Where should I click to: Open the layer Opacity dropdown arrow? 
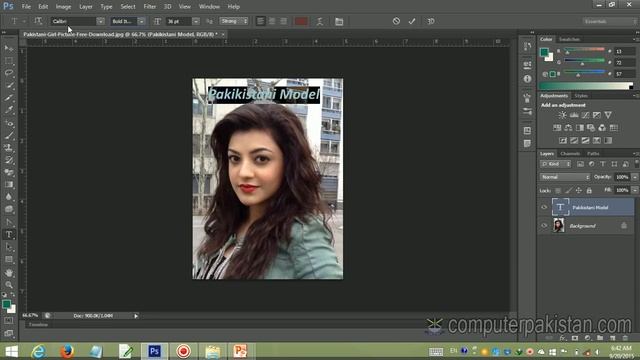coord(635,177)
